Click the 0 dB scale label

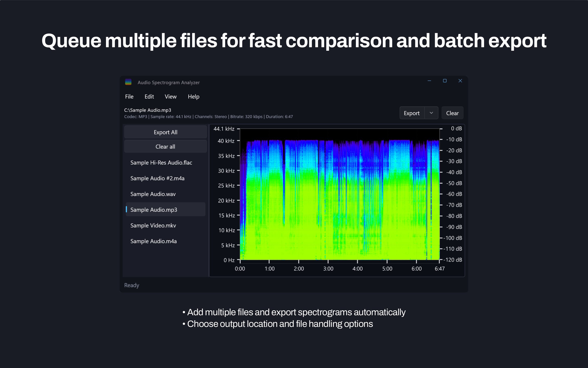456,129
